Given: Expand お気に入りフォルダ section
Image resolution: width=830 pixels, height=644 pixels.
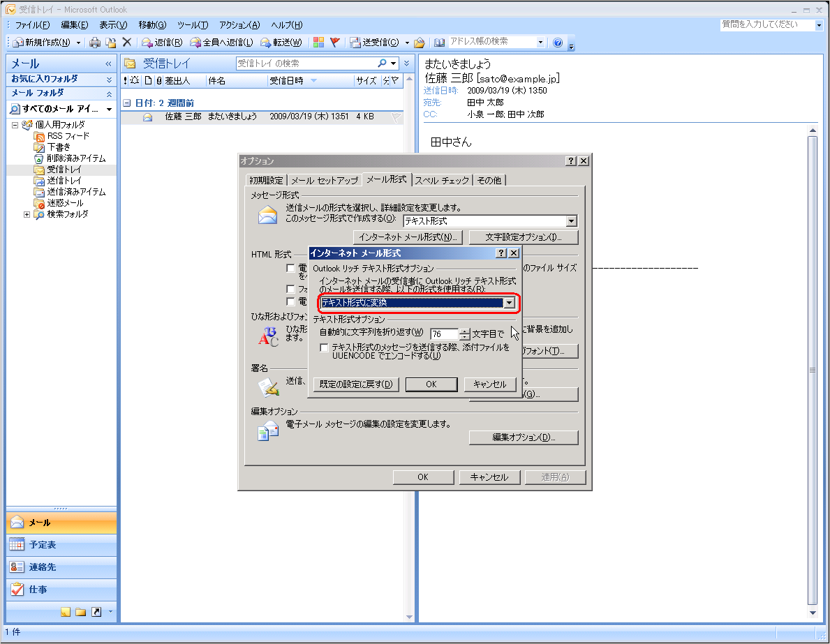Looking at the screenshot, I should [x=109, y=80].
